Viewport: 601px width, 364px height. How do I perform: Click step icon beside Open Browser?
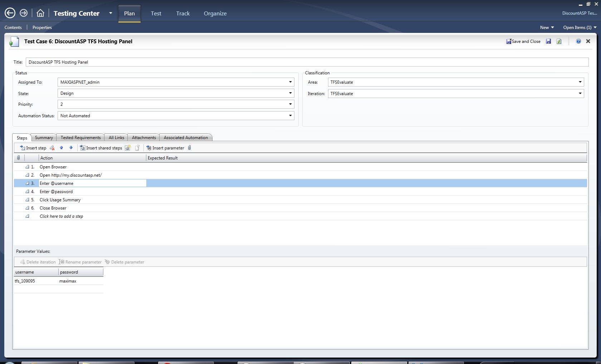coord(27,167)
